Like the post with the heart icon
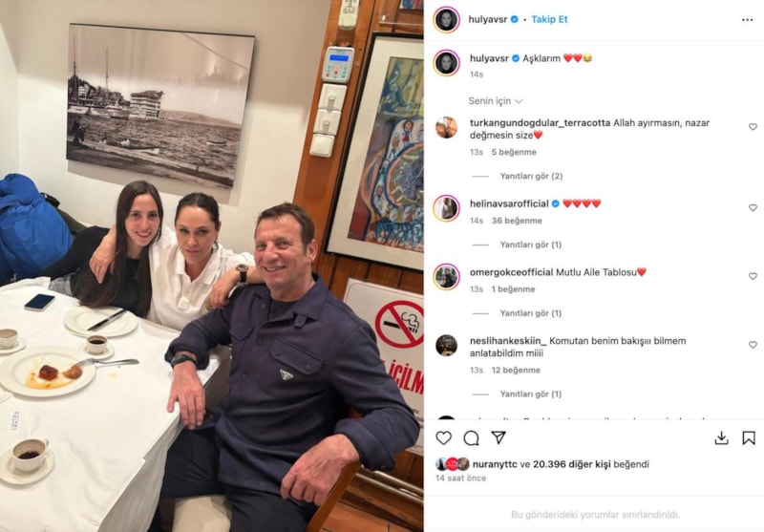 click(x=443, y=438)
